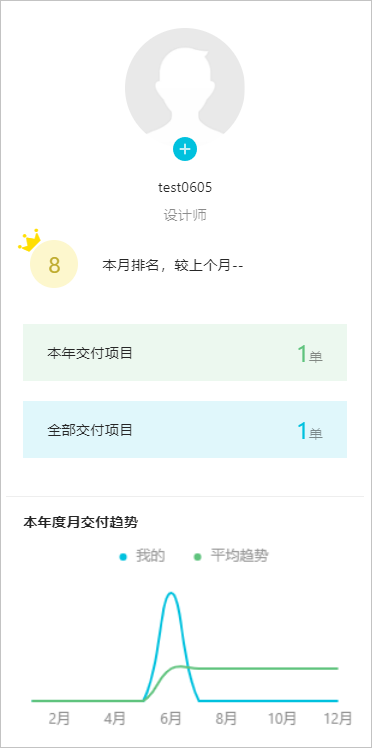Click the green dot beside 平均趋势
Screen dimensions: 372x748
(x=197, y=557)
